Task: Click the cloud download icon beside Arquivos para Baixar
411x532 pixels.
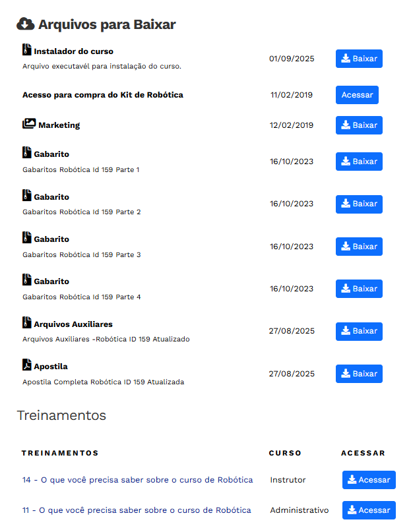Action: pyautogui.click(x=25, y=24)
